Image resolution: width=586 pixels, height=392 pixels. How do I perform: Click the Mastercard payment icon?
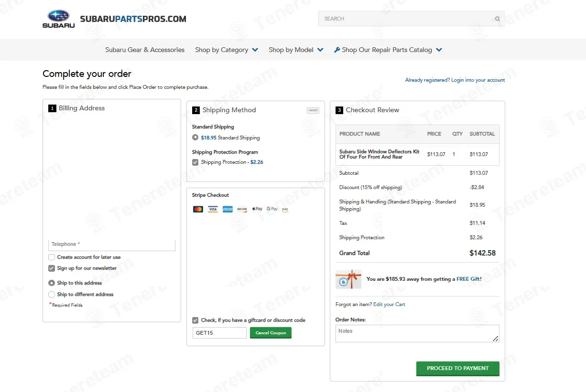click(x=198, y=209)
